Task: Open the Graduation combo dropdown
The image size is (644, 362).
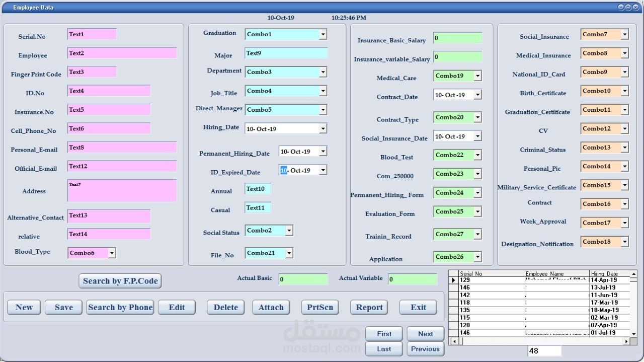Action: click(x=323, y=34)
